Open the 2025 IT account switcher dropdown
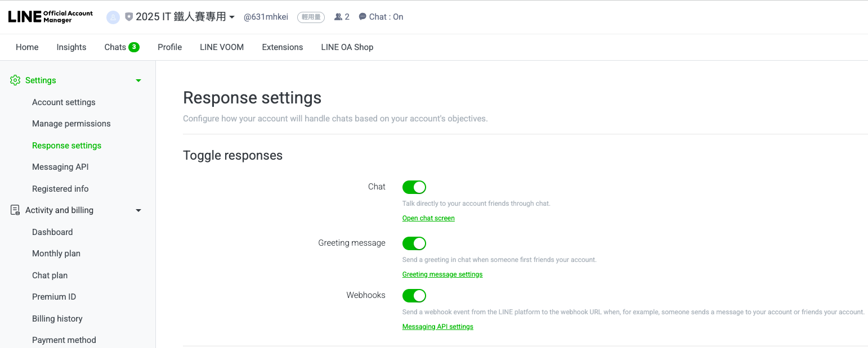 pyautogui.click(x=185, y=17)
